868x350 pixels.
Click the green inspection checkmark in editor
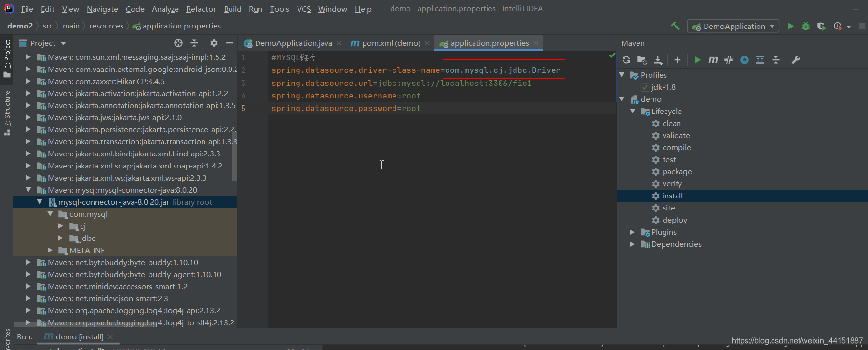[612, 56]
